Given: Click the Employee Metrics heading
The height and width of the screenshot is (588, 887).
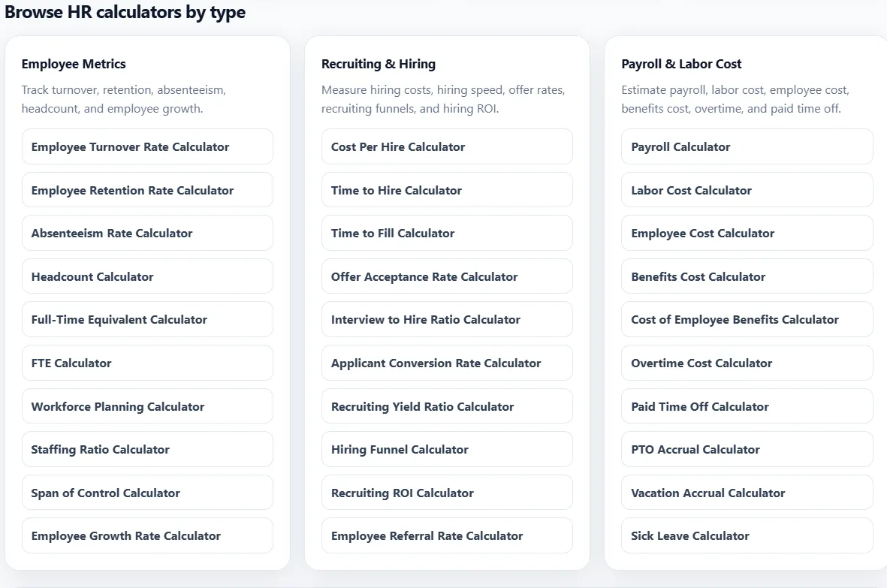Looking at the screenshot, I should tap(74, 64).
